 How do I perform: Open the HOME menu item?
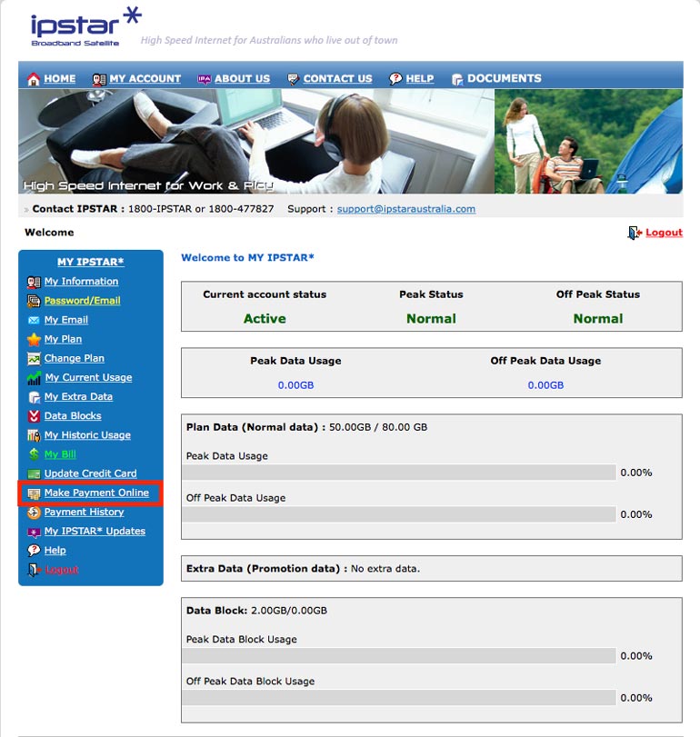pyautogui.click(x=60, y=78)
